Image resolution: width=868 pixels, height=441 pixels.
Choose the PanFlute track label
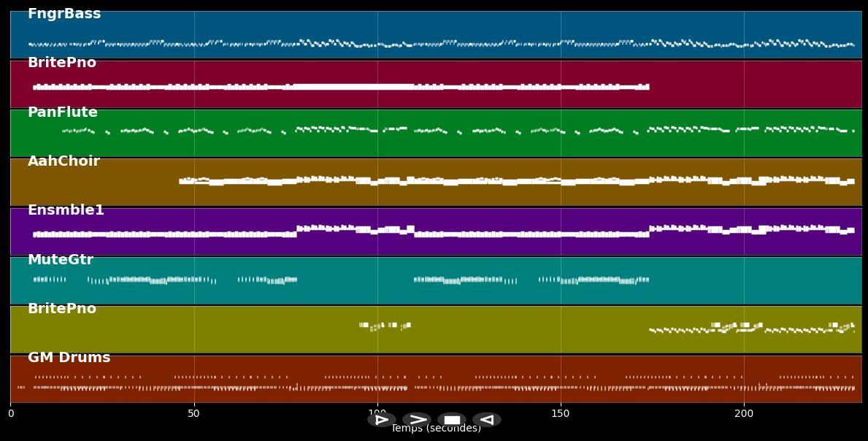click(x=63, y=112)
